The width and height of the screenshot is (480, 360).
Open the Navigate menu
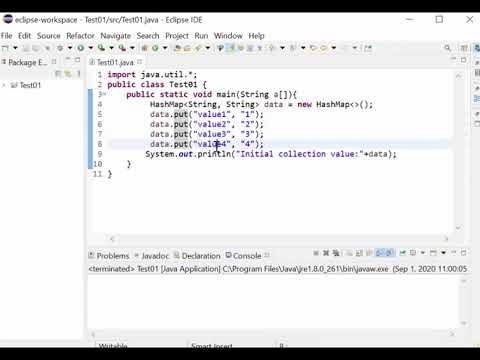tap(116, 36)
